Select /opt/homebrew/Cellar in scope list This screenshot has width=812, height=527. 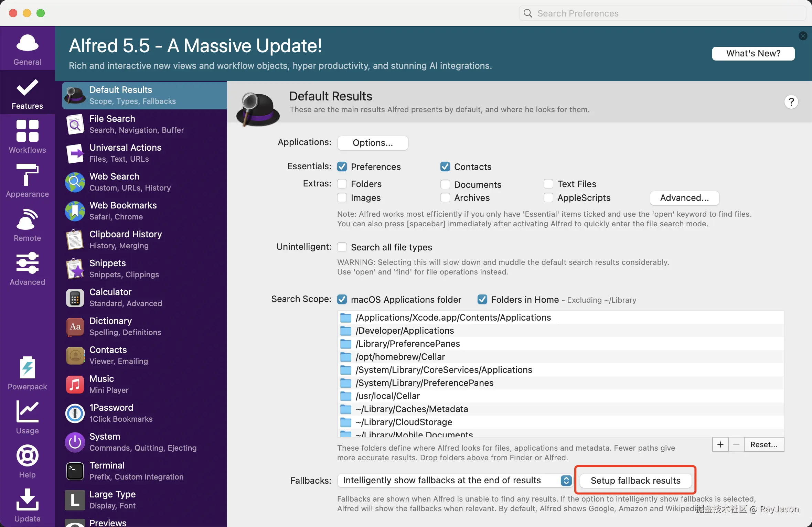pyautogui.click(x=400, y=357)
